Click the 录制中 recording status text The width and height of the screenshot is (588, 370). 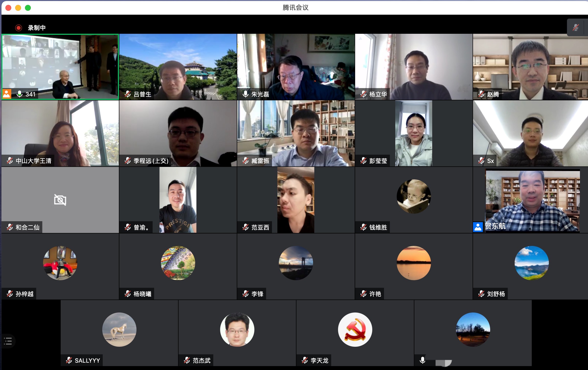(x=37, y=28)
